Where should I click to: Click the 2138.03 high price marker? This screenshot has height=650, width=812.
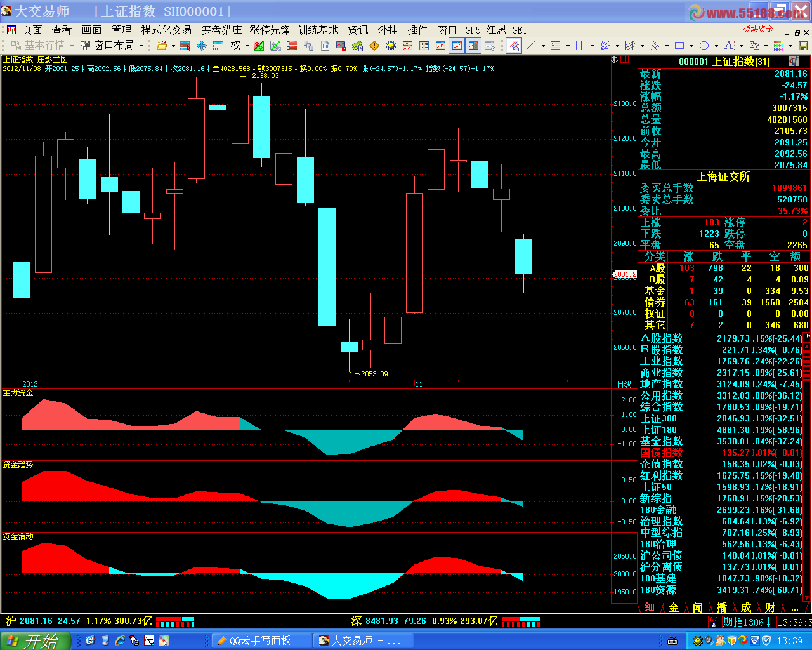265,76
